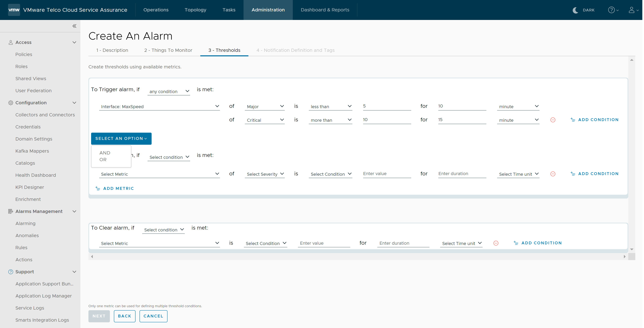This screenshot has height=328, width=644.
Task: Open the Major severity dropdown
Action: (x=264, y=106)
